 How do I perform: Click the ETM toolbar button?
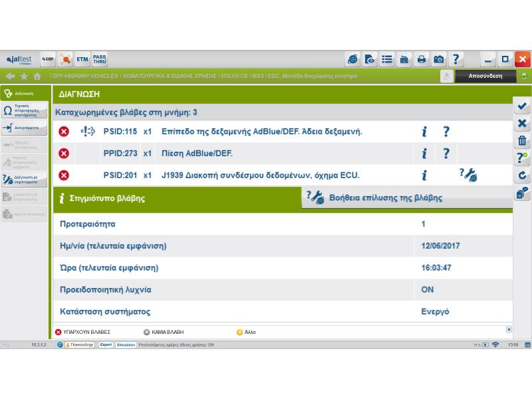[x=82, y=59]
